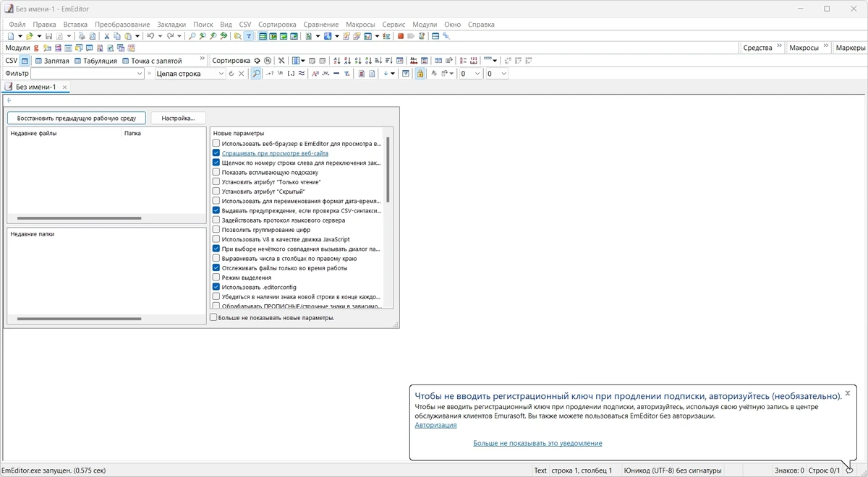Toggle the match case Aa filter icon
The image size is (868, 477).
[315, 74]
